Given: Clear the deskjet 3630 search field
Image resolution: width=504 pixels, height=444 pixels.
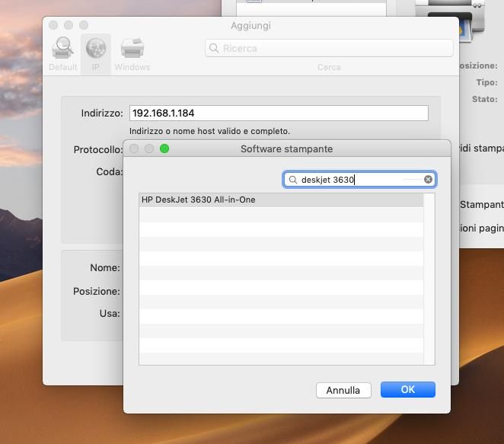Looking at the screenshot, I should click(x=428, y=180).
